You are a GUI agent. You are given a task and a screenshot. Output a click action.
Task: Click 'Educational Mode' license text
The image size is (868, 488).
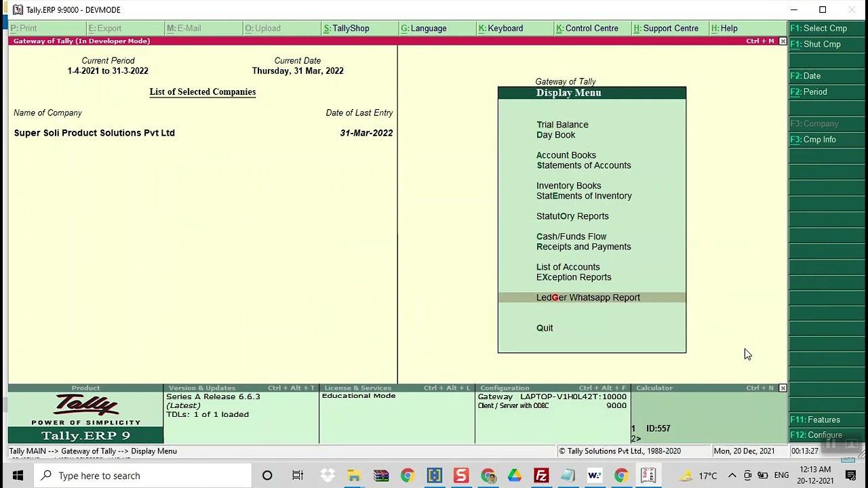click(359, 396)
